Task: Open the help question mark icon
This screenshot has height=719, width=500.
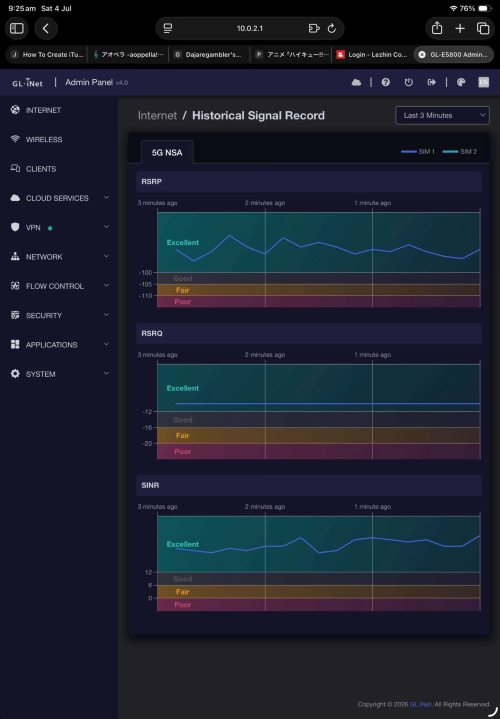Action: [386, 83]
